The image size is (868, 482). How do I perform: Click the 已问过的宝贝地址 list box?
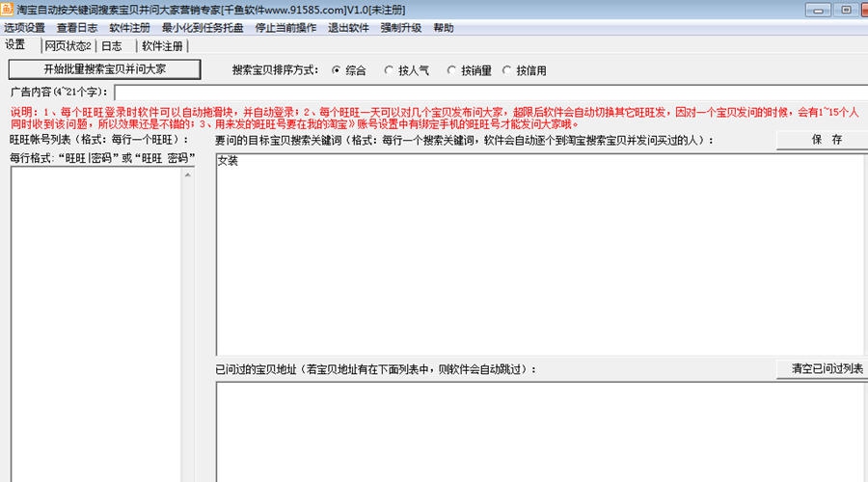click(x=540, y=432)
